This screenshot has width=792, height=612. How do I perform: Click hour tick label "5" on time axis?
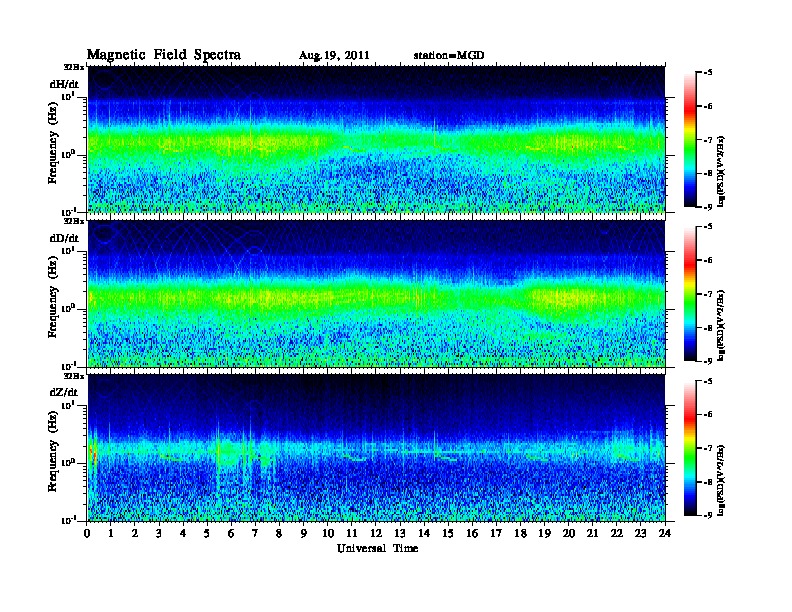click(x=207, y=534)
